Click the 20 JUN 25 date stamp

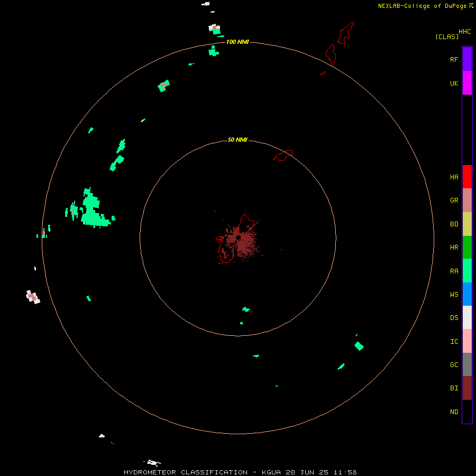pyautogui.click(x=307, y=472)
